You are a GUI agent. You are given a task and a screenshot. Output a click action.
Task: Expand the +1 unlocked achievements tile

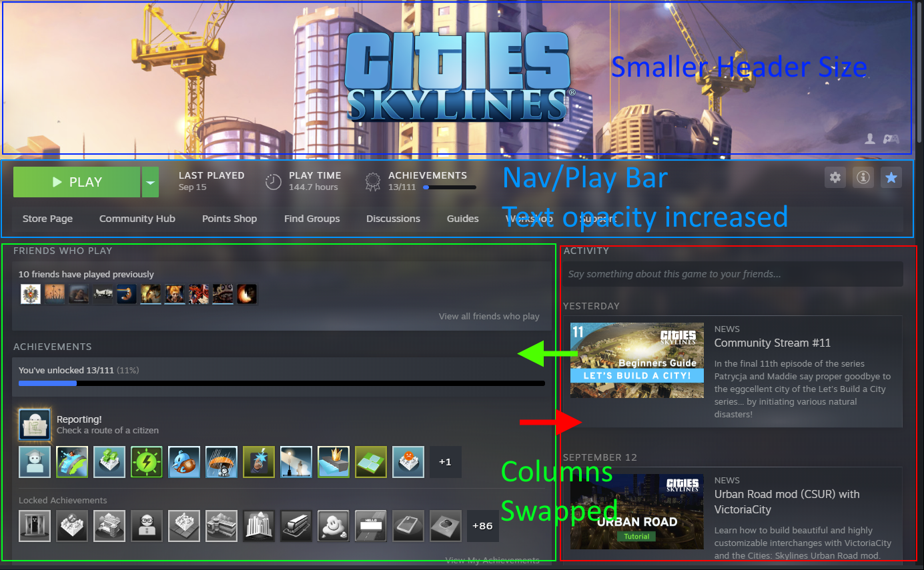click(x=446, y=462)
